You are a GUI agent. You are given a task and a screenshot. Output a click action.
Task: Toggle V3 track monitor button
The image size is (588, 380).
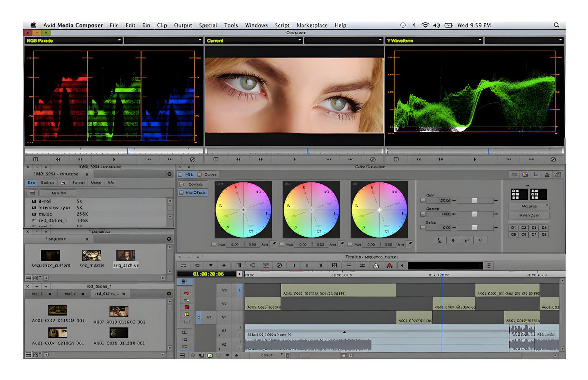(x=240, y=290)
